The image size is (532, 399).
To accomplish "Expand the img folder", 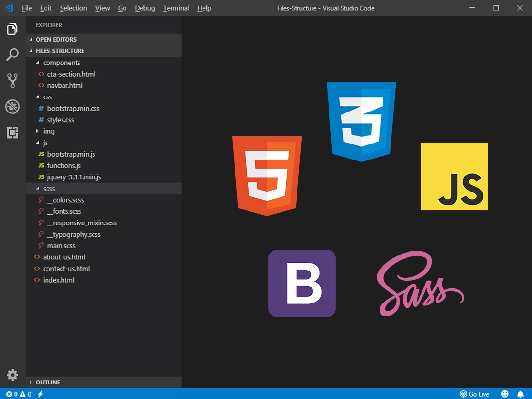I will [x=48, y=131].
